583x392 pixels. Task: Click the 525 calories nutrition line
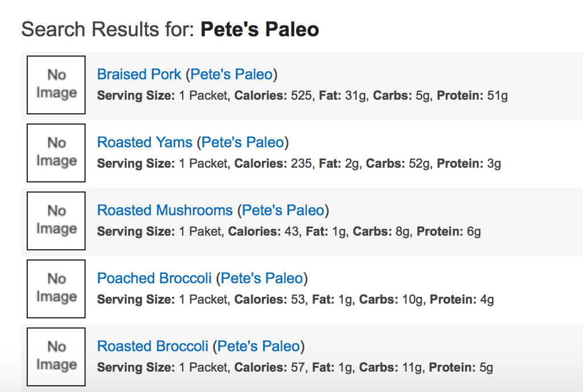302,96
